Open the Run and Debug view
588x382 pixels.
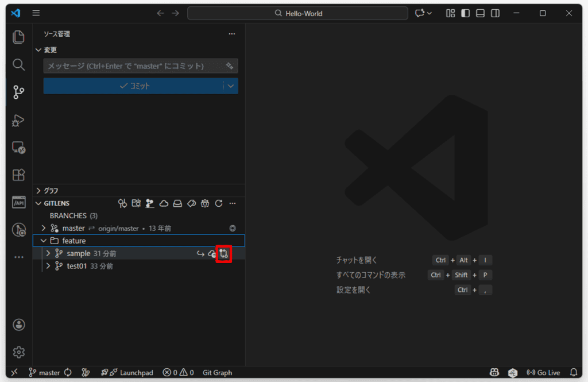click(18, 121)
